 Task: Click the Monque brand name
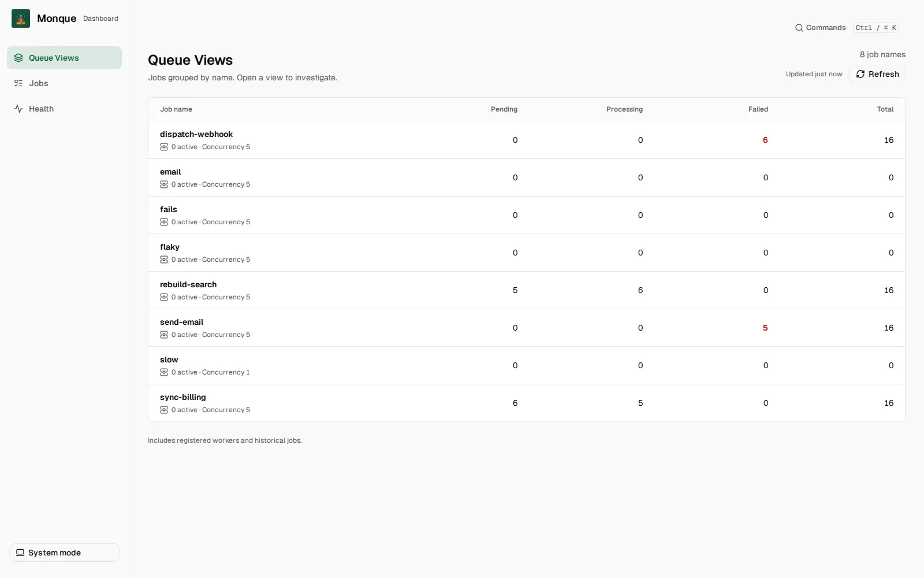point(57,18)
